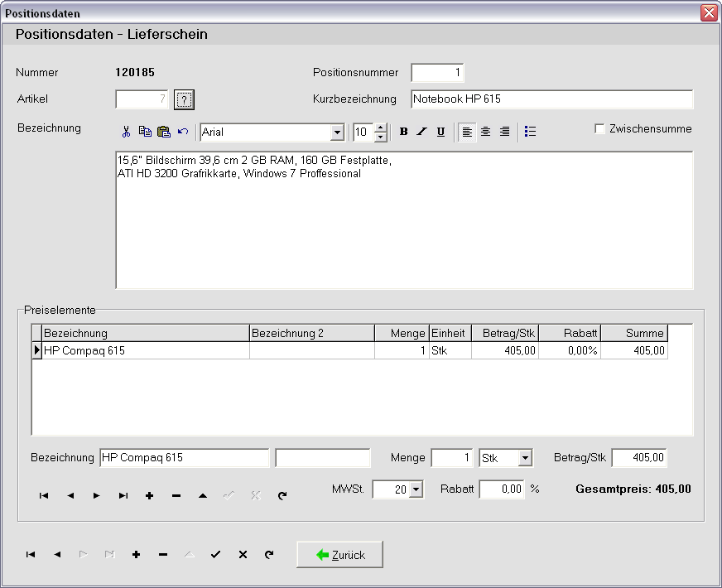
Task: Click the Betrag/Stk input field
Action: pos(638,458)
